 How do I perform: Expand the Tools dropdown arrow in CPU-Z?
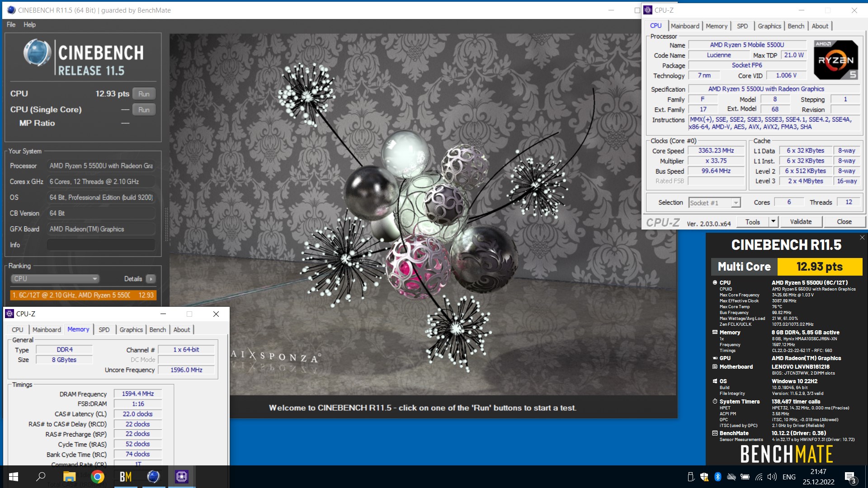pyautogui.click(x=773, y=222)
